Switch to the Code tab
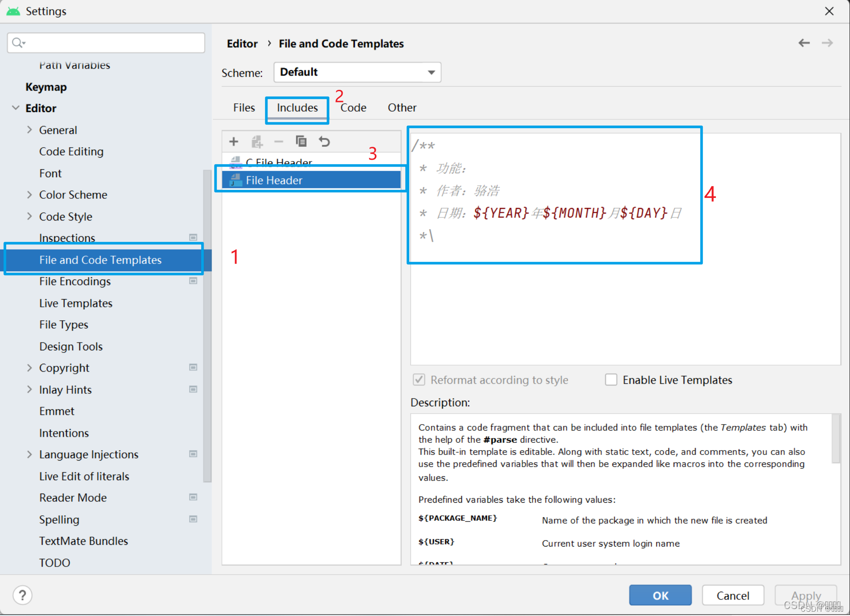The height and width of the screenshot is (616, 850). click(x=353, y=108)
